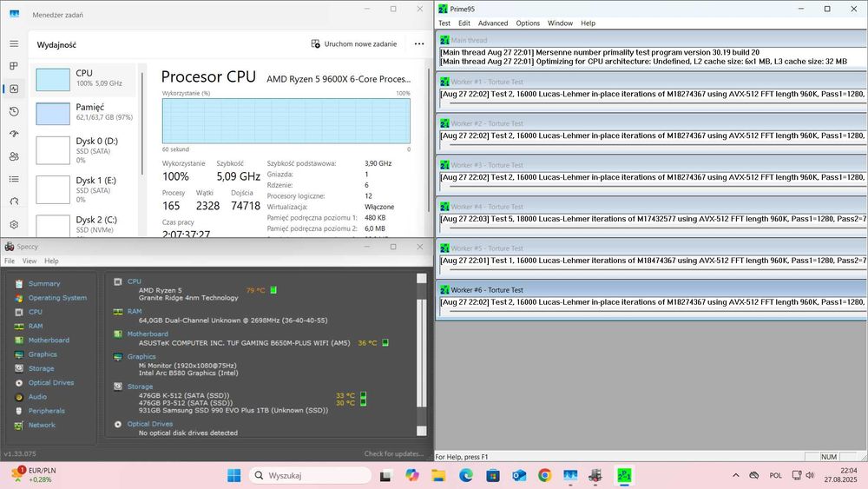Click Graphics heading link in Speccy summary
The width and height of the screenshot is (868, 489).
(x=141, y=357)
